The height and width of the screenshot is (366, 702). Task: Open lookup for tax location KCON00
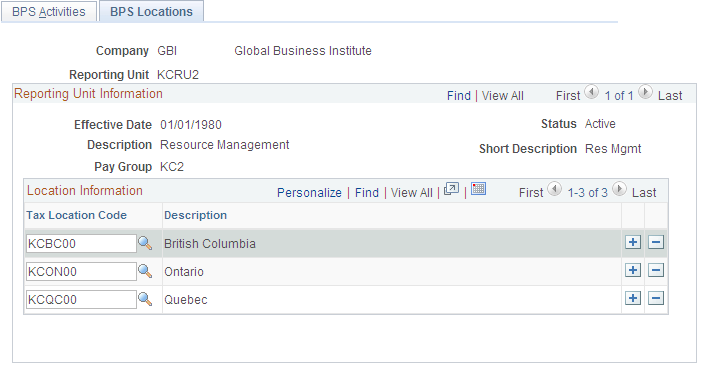[145, 271]
